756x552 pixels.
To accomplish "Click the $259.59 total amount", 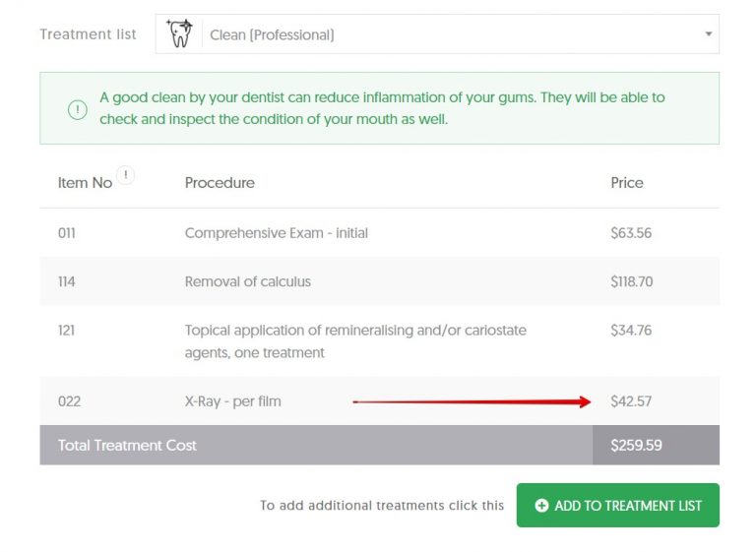I will tap(636, 446).
